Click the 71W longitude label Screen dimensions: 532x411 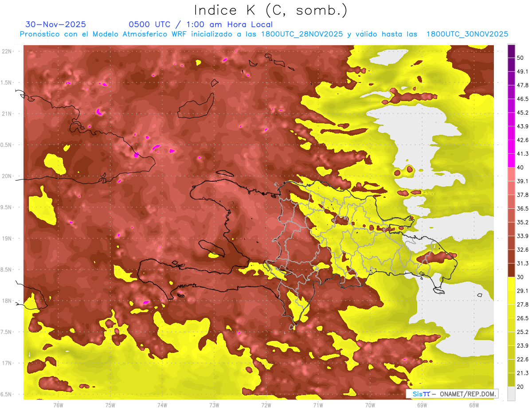click(x=318, y=405)
